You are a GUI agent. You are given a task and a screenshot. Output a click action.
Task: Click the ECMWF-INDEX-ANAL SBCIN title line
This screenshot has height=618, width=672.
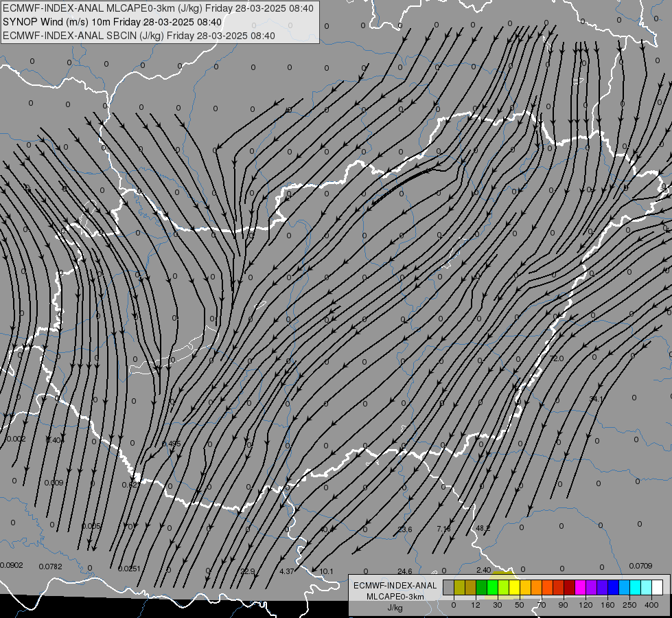tap(139, 36)
